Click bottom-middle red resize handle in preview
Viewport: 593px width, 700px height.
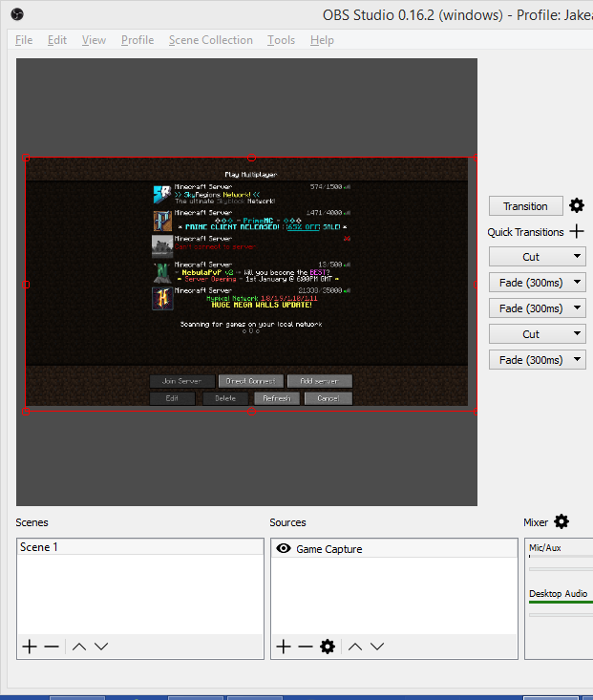251,412
